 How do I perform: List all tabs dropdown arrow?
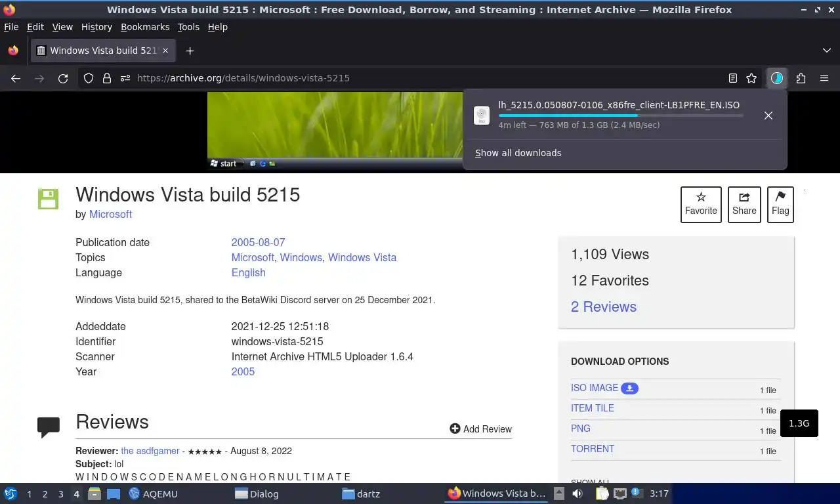click(x=827, y=51)
